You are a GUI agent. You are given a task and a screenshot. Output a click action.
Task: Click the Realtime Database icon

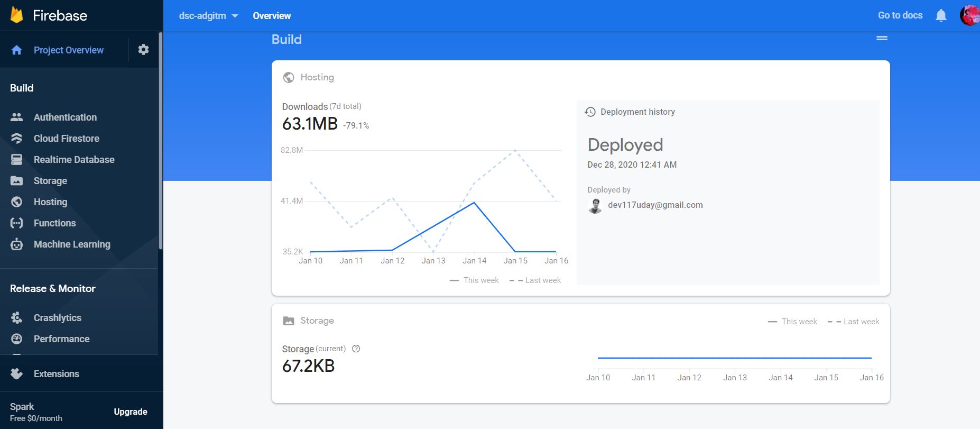(x=16, y=160)
